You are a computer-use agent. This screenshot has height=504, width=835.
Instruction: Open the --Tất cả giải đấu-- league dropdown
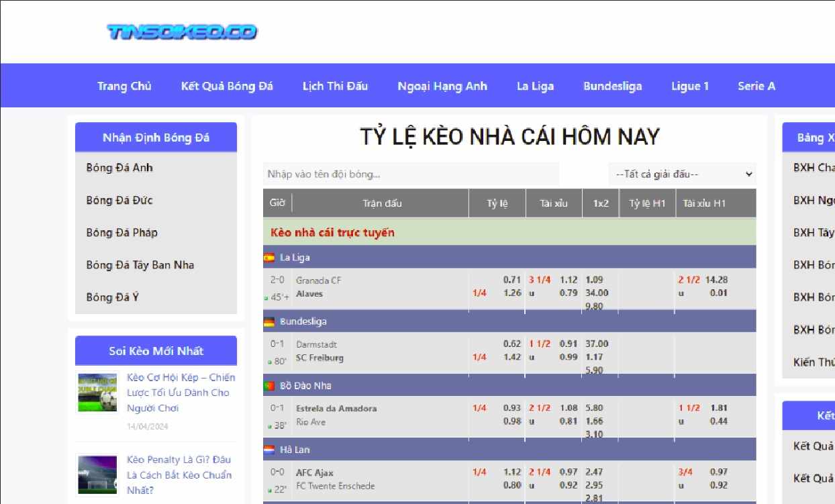click(x=683, y=174)
